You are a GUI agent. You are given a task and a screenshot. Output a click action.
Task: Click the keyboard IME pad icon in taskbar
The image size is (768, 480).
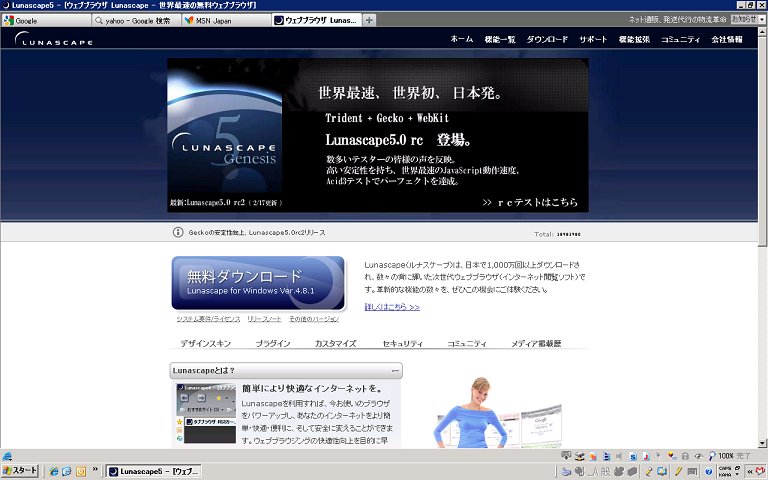tap(692, 471)
